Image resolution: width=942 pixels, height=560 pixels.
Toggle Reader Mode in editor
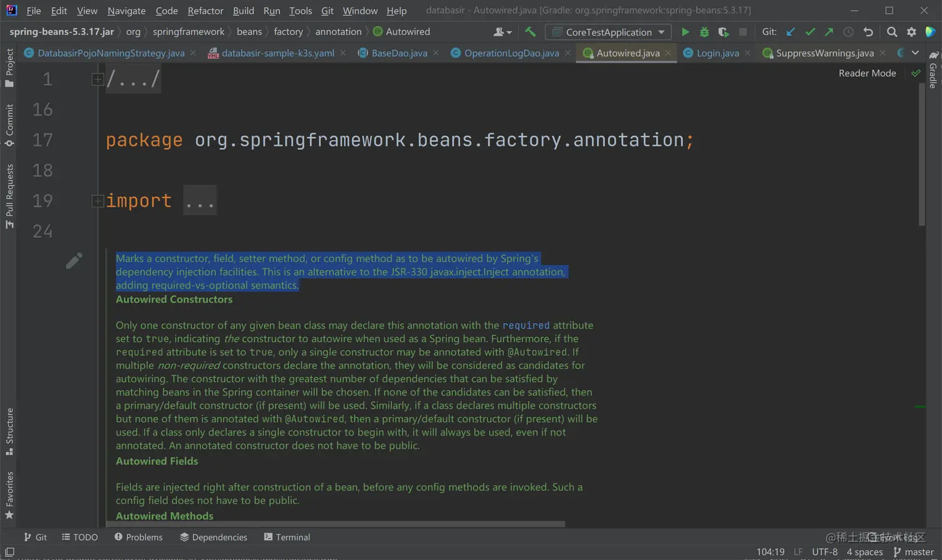867,73
